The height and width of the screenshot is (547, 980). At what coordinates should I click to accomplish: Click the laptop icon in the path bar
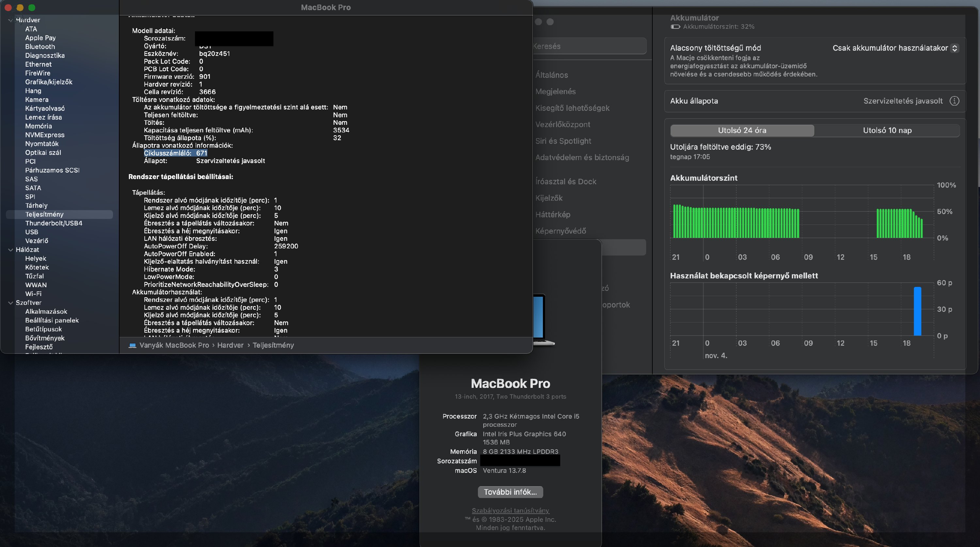(x=132, y=345)
